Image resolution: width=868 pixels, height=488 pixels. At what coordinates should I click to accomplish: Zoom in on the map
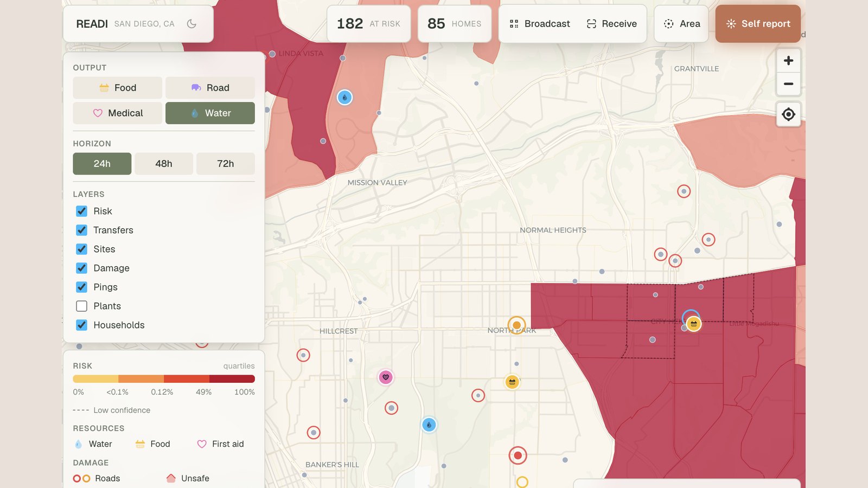[x=788, y=61]
